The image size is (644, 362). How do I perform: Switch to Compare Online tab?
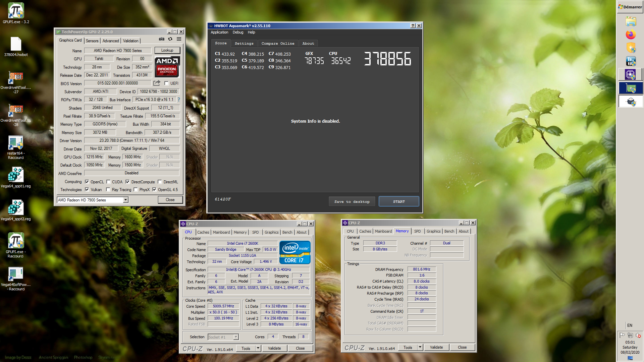tap(278, 44)
